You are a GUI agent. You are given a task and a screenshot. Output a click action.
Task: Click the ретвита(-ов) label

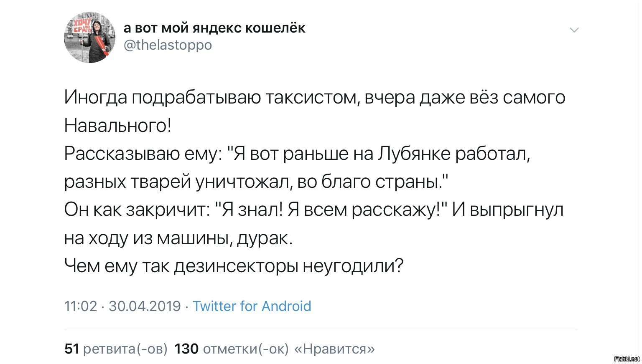pos(125,349)
